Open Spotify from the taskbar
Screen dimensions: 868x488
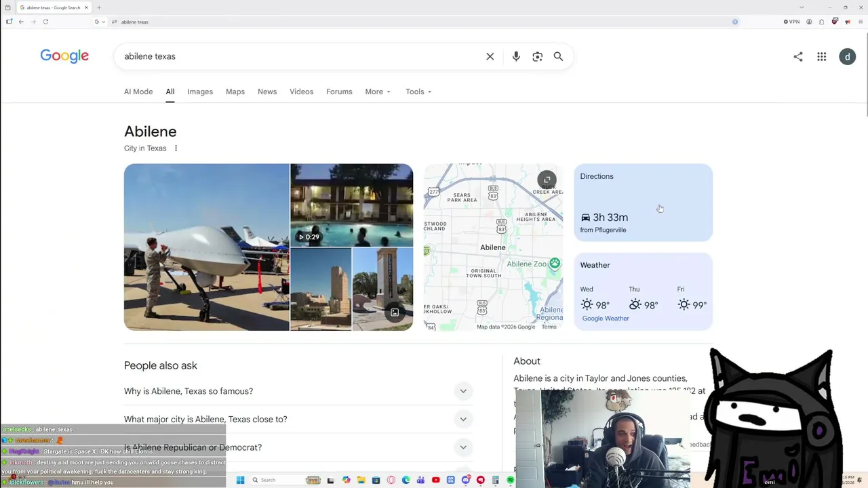[x=511, y=481]
